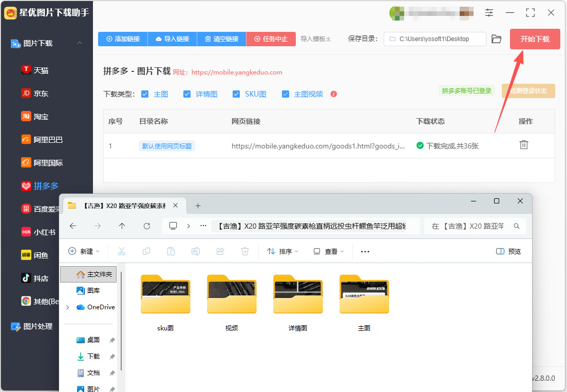
Task: Disable the 主图视频 checkbox
Action: [x=286, y=94]
